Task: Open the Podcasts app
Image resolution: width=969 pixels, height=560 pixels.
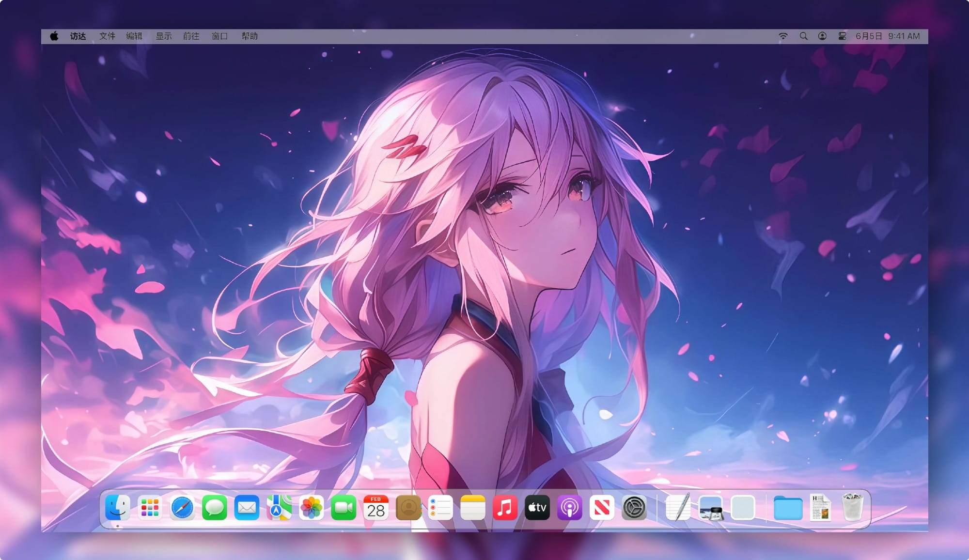Action: tap(569, 508)
